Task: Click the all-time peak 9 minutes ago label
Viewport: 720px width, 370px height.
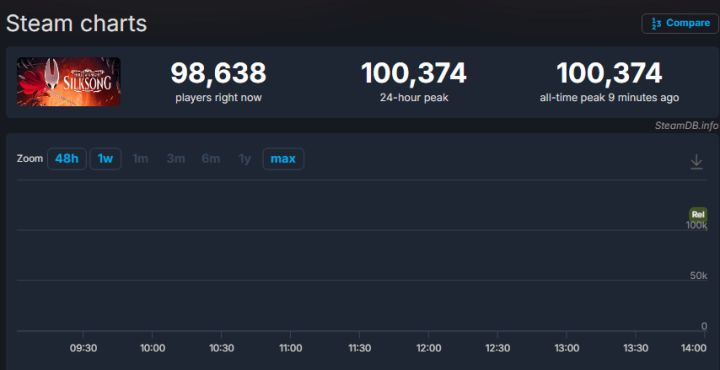Action: click(x=609, y=98)
